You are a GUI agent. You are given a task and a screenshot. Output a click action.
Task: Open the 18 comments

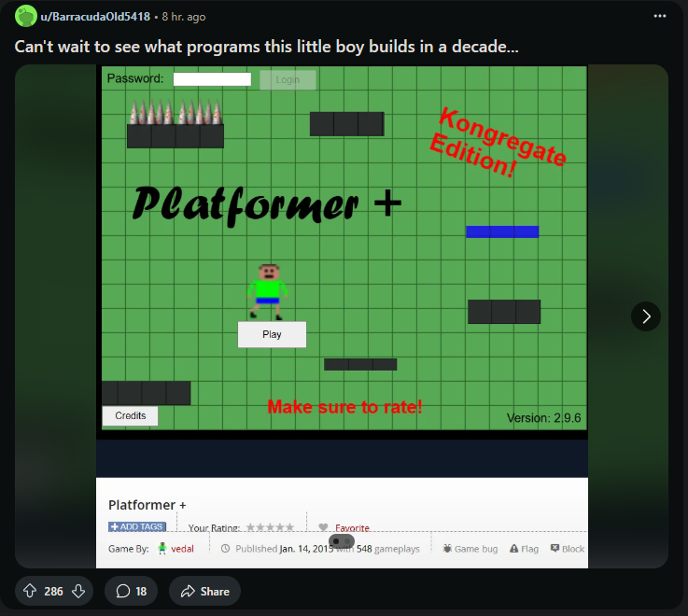pos(131,591)
